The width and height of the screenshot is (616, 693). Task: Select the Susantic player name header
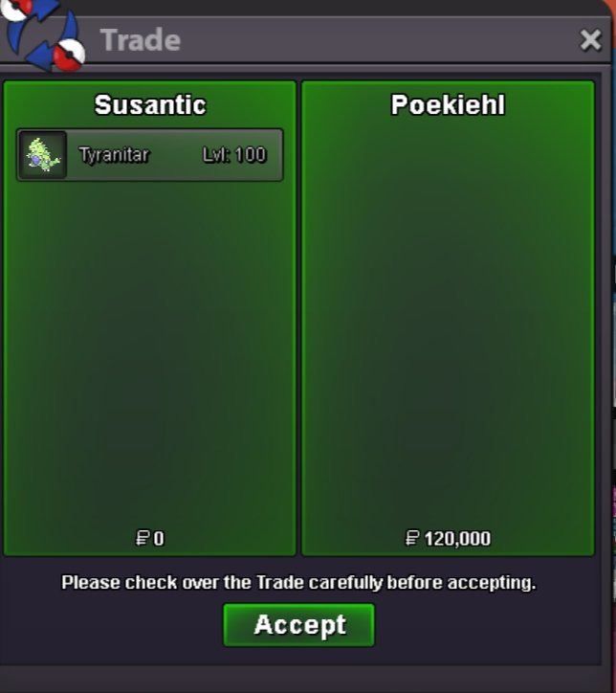point(150,105)
